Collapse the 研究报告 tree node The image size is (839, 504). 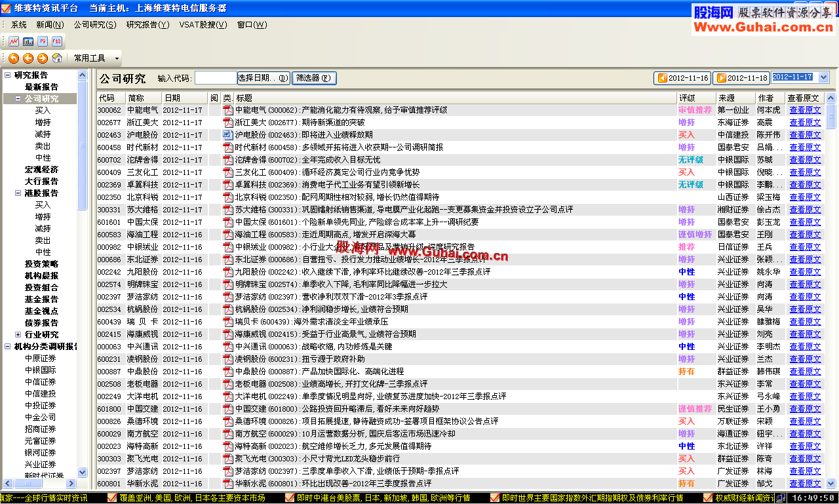[x=7, y=75]
